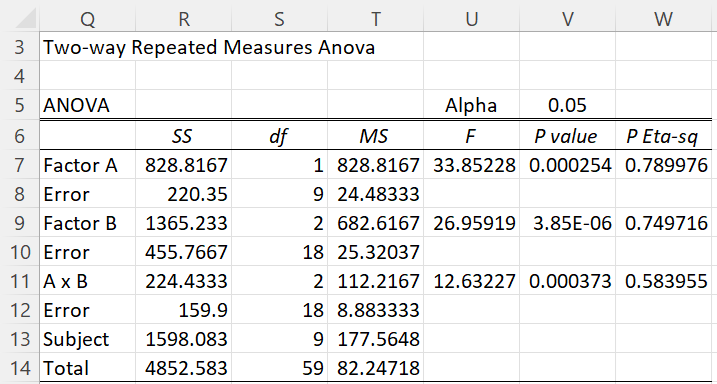This screenshot has height=384, width=717.
Task: Select the P Eta-sq header cell
Action: coord(663,136)
